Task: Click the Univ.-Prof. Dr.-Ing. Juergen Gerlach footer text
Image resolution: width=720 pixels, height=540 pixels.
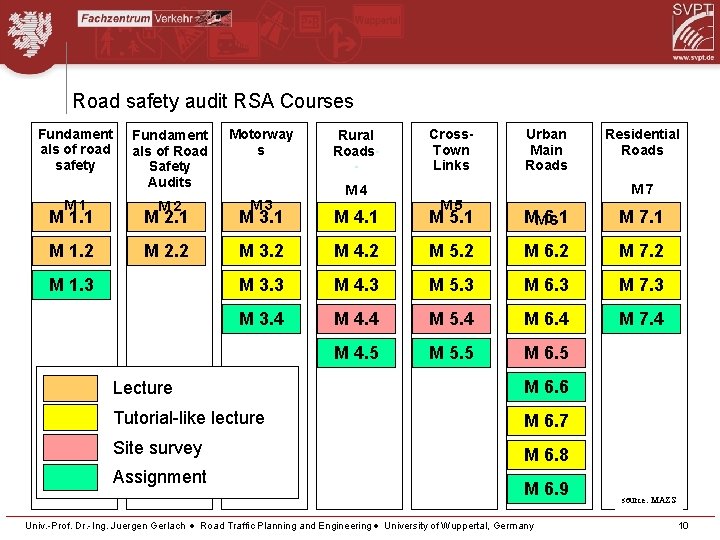Action: 105,526
